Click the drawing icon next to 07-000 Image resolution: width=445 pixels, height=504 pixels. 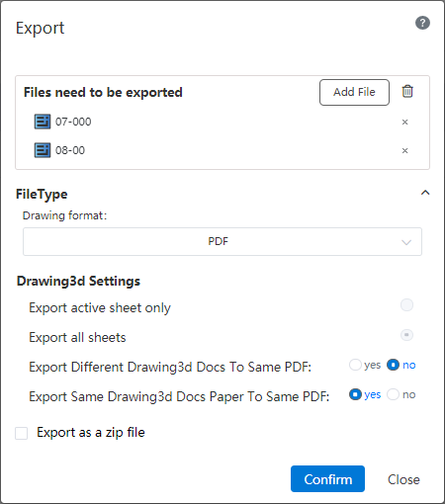43,122
